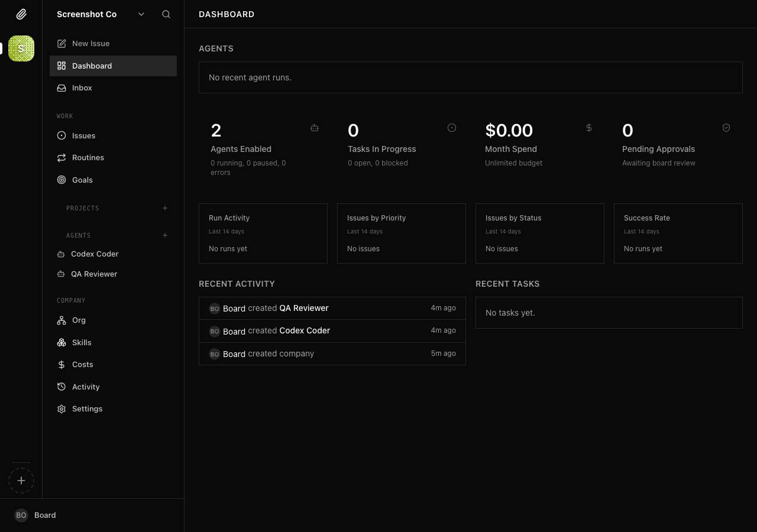This screenshot has height=532, width=757.
Task: Add a new project with plus icon
Action: coord(165,208)
